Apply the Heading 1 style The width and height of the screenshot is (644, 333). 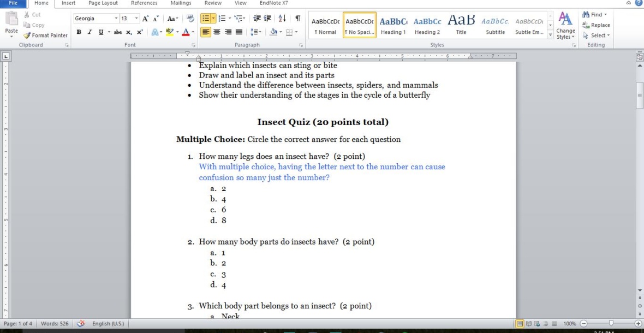[x=393, y=25]
